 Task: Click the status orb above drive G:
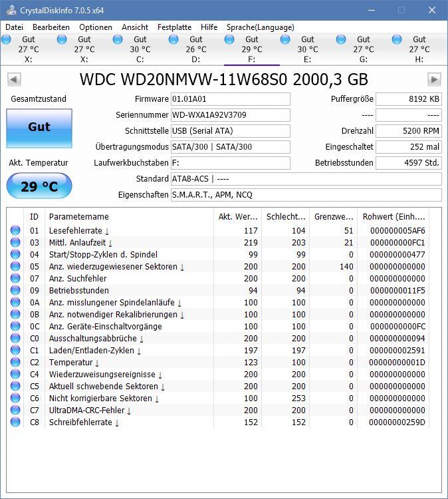[341, 39]
